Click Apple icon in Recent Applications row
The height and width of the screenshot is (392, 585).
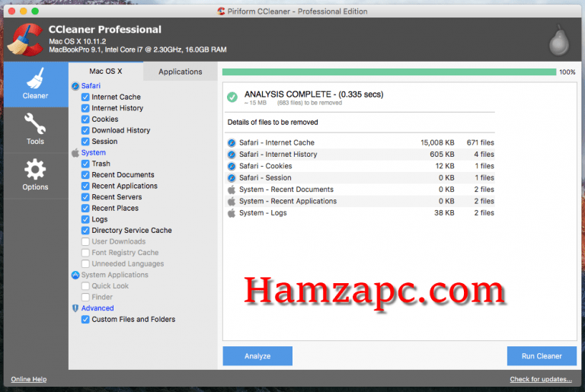(232, 202)
